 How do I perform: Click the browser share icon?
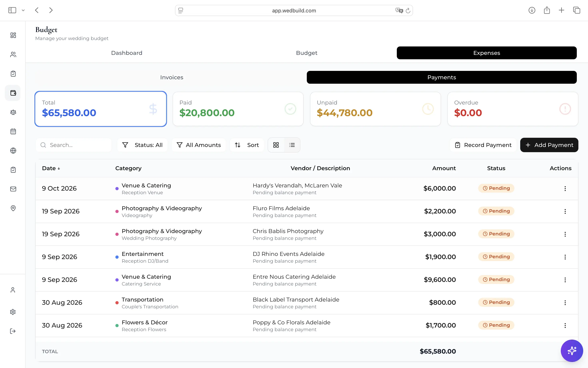pos(547,10)
